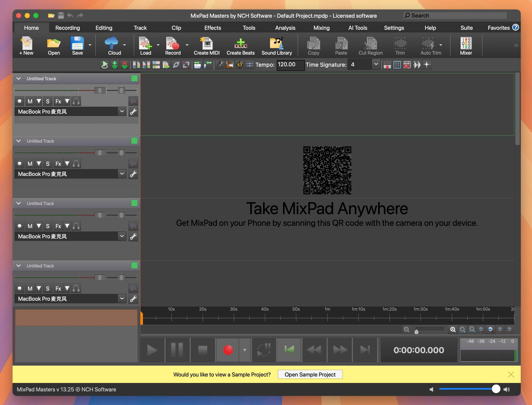Dismiss the yellow sample project banner

511,374
